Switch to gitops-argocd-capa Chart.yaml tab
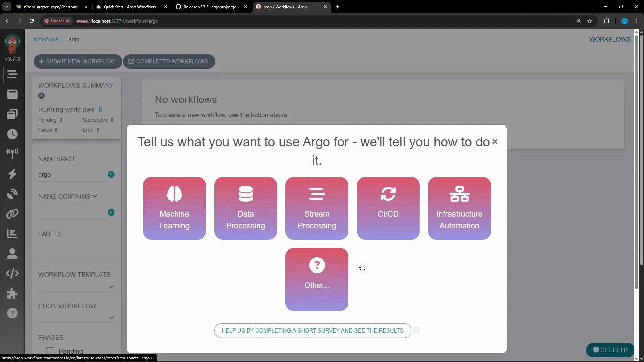644x362 pixels. point(52,7)
